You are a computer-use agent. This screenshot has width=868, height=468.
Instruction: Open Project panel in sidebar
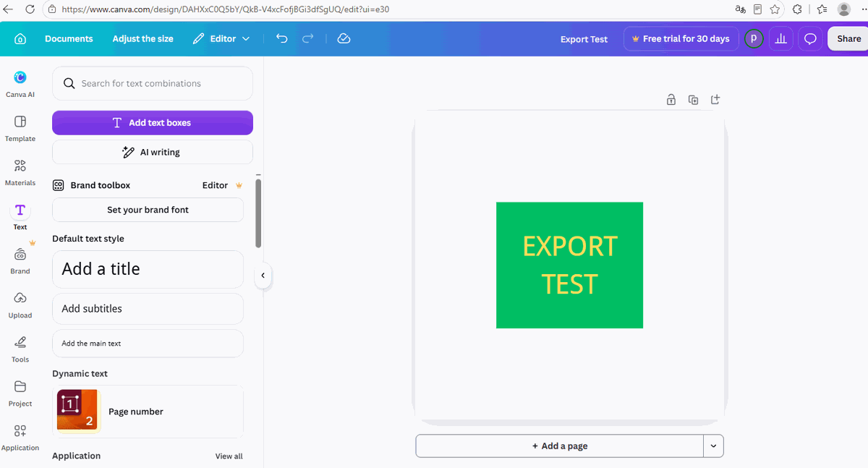coord(20,393)
